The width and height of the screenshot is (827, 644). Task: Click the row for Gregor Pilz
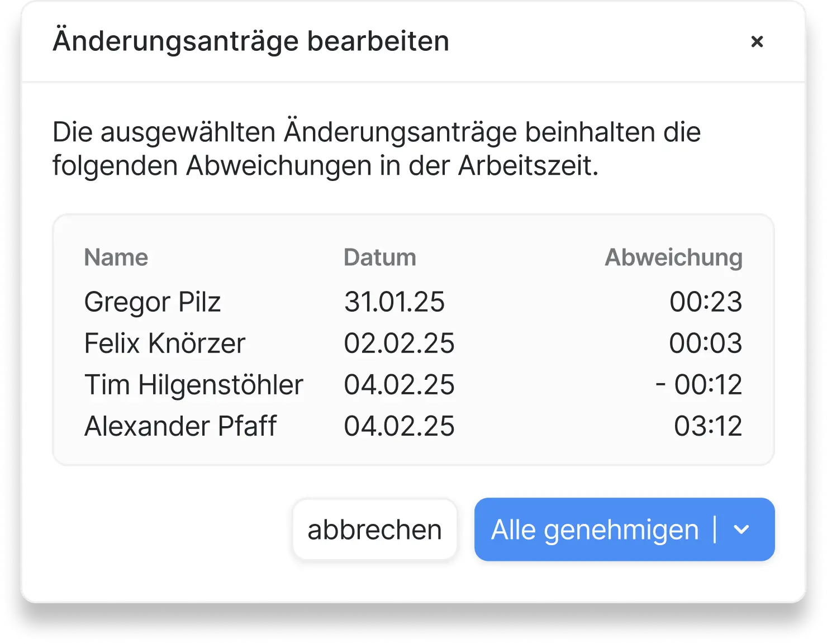click(x=152, y=302)
